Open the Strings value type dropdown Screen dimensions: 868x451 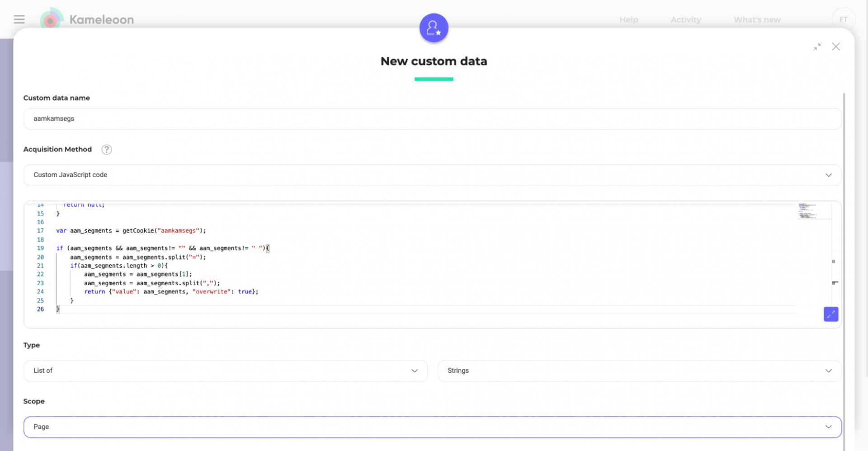point(639,371)
